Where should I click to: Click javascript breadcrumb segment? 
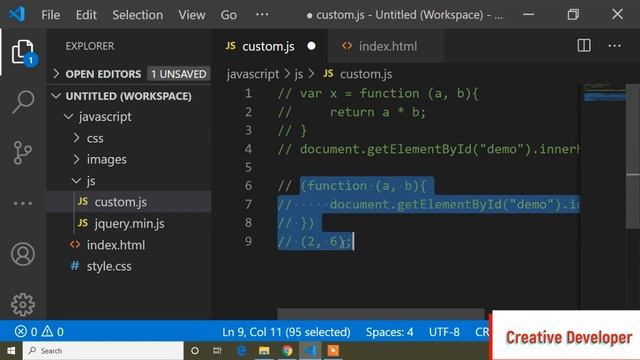pyautogui.click(x=253, y=74)
